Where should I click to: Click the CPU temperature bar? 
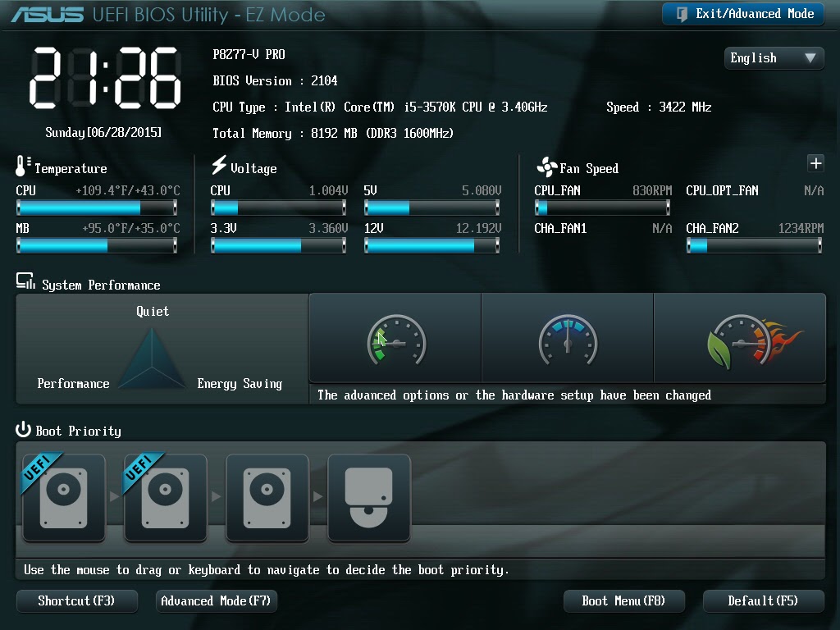coord(97,208)
